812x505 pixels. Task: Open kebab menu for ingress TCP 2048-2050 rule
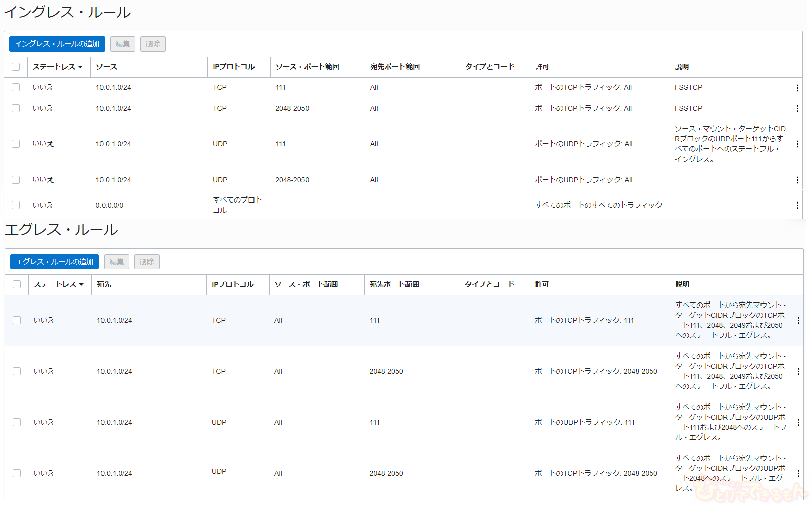coord(797,109)
